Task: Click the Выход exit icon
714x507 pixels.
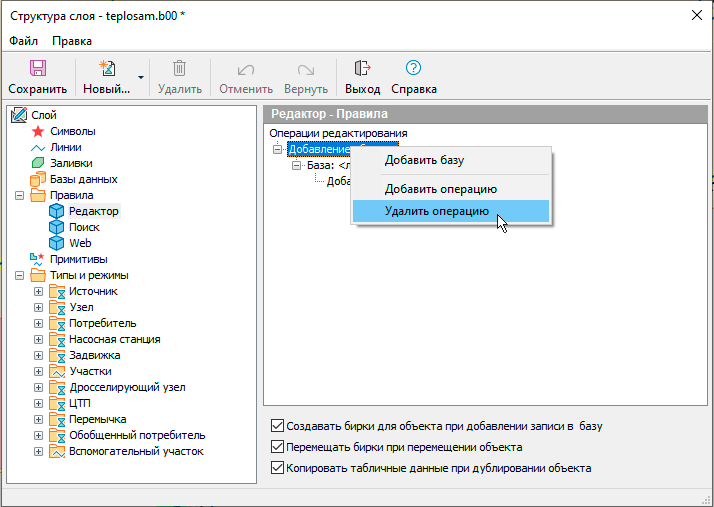Action: pos(362,69)
